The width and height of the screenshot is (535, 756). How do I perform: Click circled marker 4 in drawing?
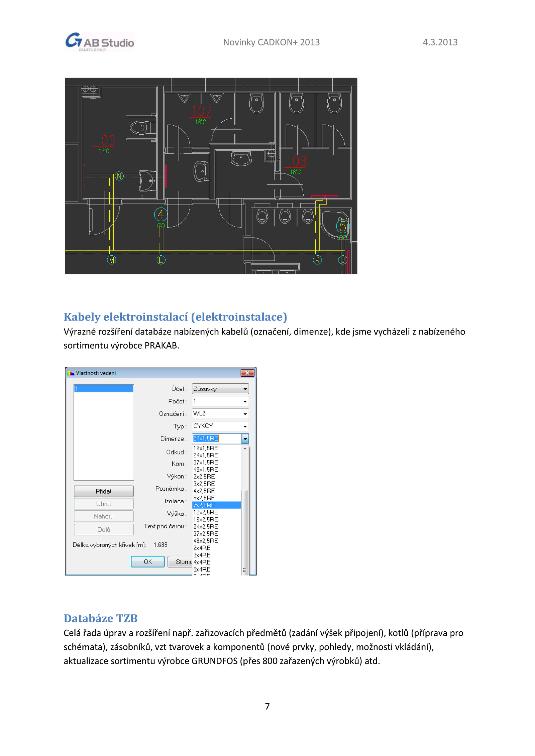click(x=161, y=215)
